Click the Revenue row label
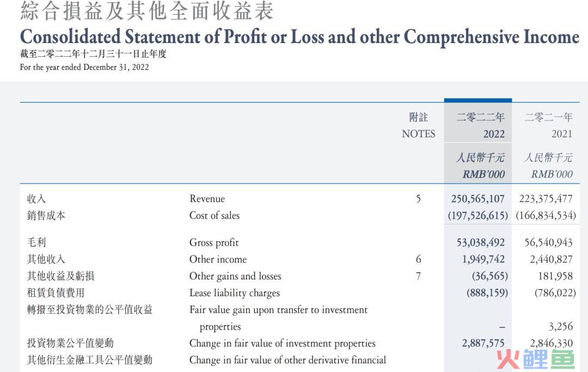588x372 pixels. [x=207, y=199]
